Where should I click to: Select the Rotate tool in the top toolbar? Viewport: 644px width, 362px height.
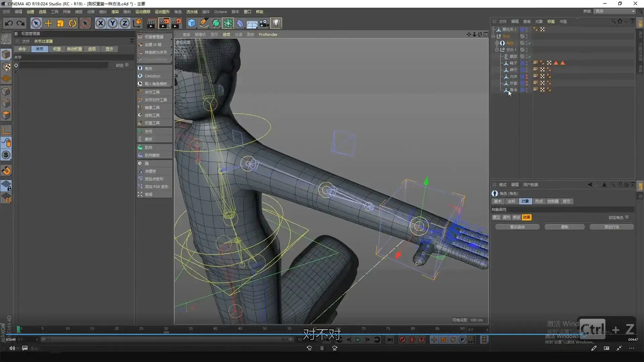click(x=72, y=23)
